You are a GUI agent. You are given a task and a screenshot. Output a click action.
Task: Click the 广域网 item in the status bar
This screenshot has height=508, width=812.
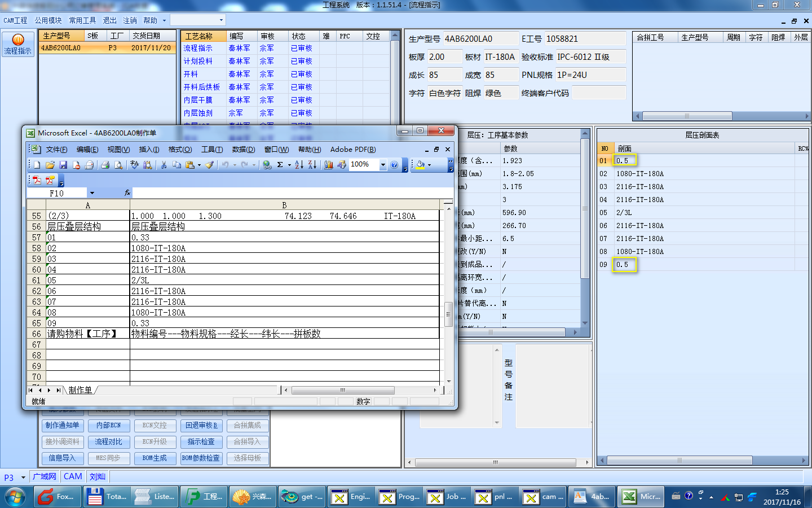coord(45,477)
